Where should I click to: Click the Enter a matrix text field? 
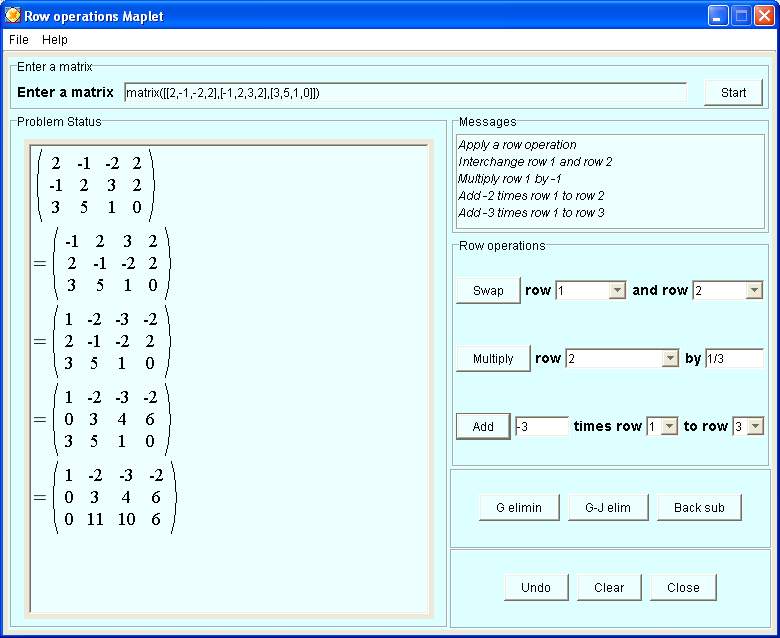point(405,93)
